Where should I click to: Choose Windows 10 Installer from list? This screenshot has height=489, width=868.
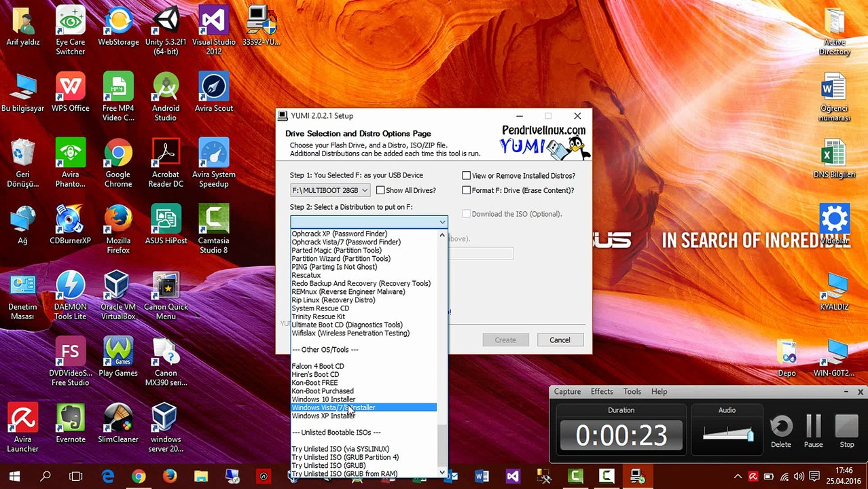[x=364, y=399]
